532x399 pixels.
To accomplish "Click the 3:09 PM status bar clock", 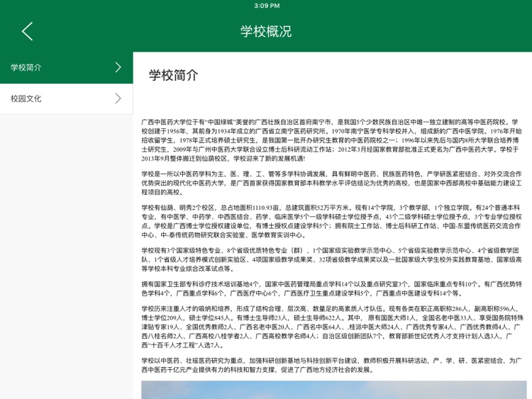I will (x=267, y=6).
